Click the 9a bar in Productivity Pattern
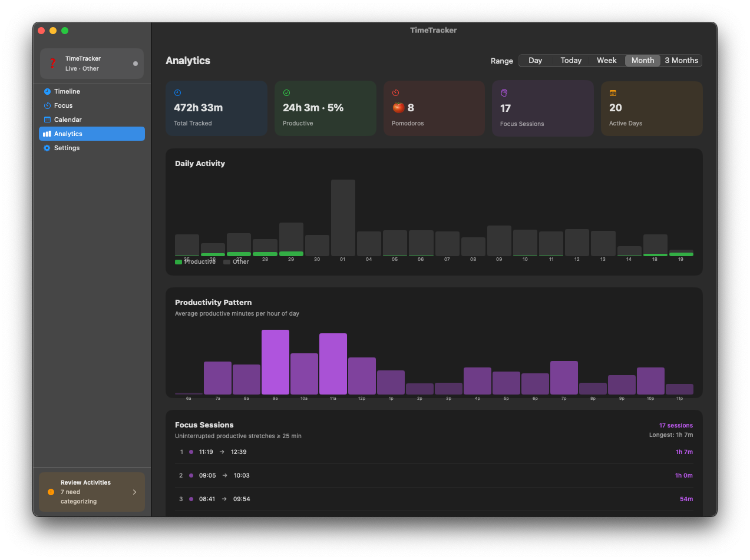This screenshot has height=560, width=750. (x=275, y=362)
